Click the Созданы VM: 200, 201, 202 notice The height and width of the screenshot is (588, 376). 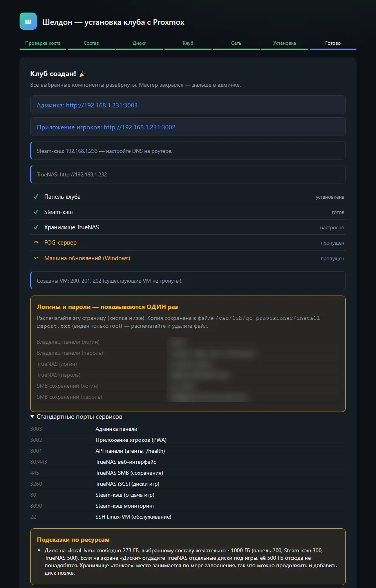[x=188, y=280]
